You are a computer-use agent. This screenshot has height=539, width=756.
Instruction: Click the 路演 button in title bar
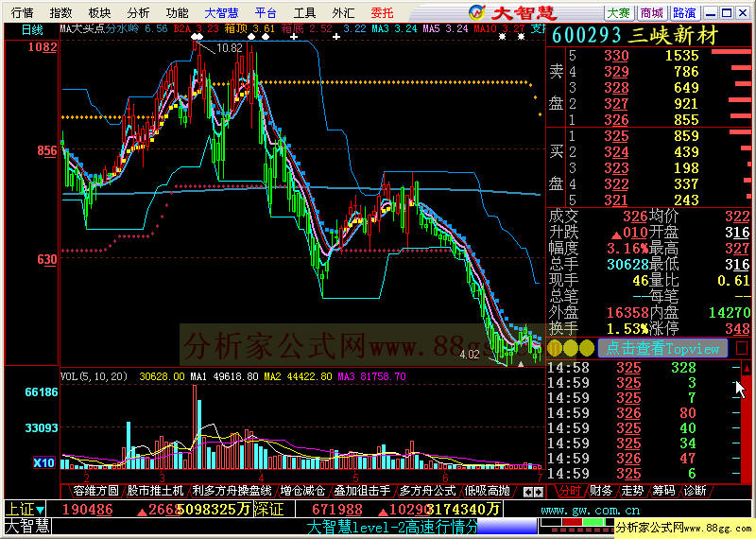(684, 12)
